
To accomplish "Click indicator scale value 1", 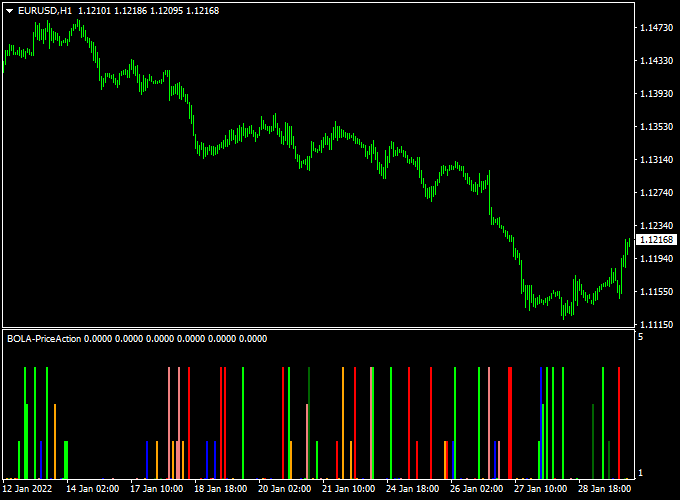I will 641,473.
